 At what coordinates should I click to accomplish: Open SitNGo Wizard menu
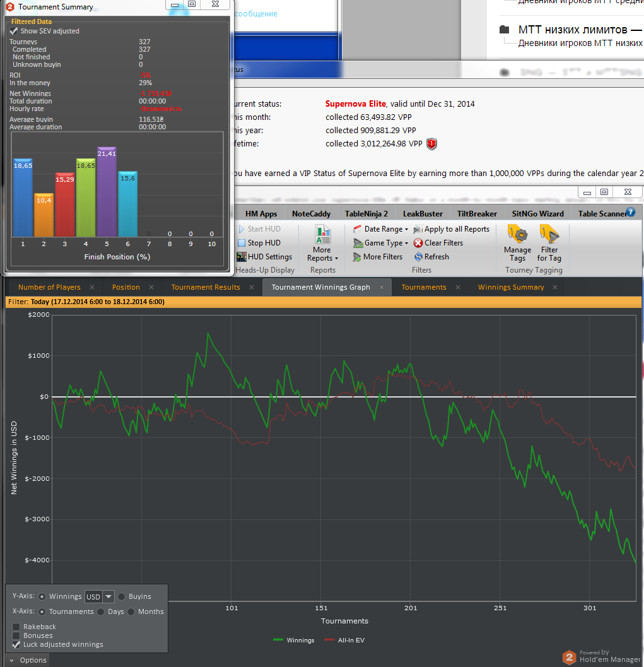tap(538, 214)
